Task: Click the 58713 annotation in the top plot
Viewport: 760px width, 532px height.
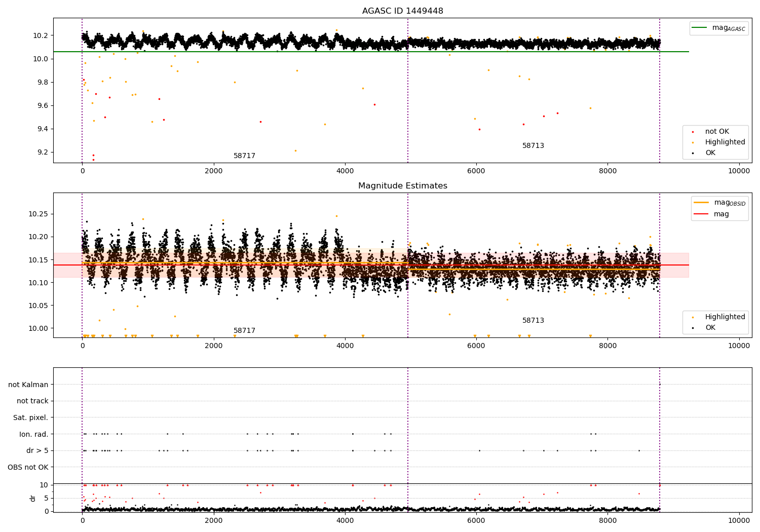Action: point(533,146)
